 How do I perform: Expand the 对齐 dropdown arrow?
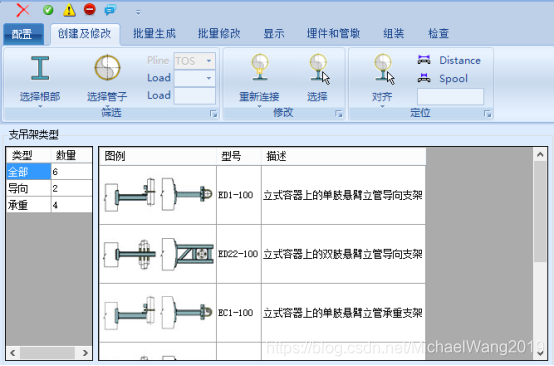point(382,106)
